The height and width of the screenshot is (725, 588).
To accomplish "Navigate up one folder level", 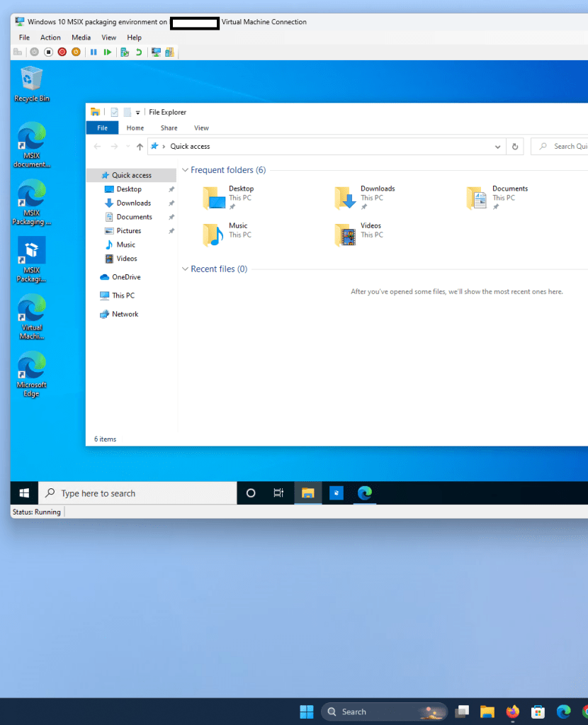I will [x=140, y=146].
